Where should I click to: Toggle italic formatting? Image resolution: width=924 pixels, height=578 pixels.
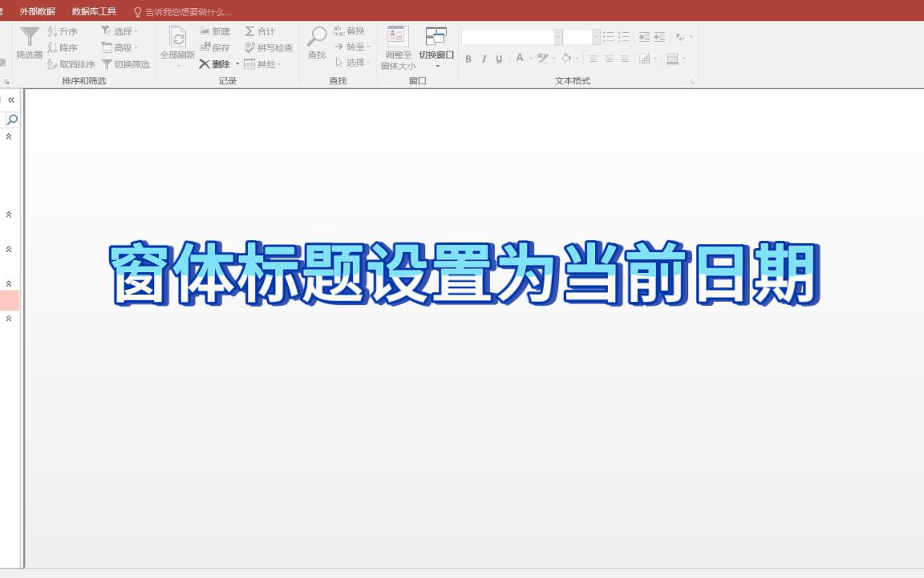(483, 59)
